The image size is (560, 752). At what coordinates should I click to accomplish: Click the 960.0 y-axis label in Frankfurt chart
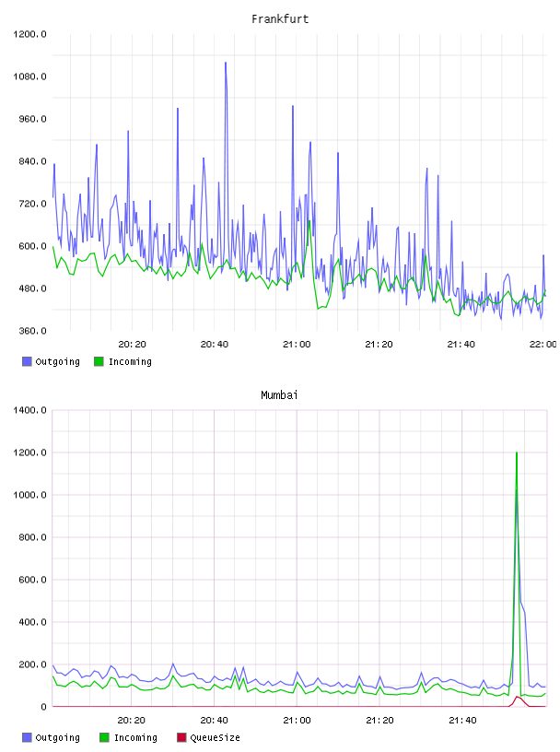point(32,119)
